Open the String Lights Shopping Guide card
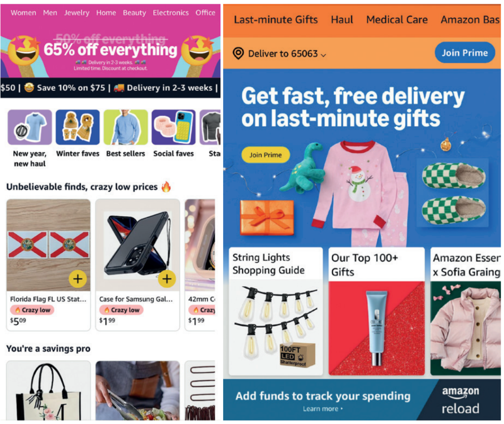The image size is (504, 424). pos(276,311)
